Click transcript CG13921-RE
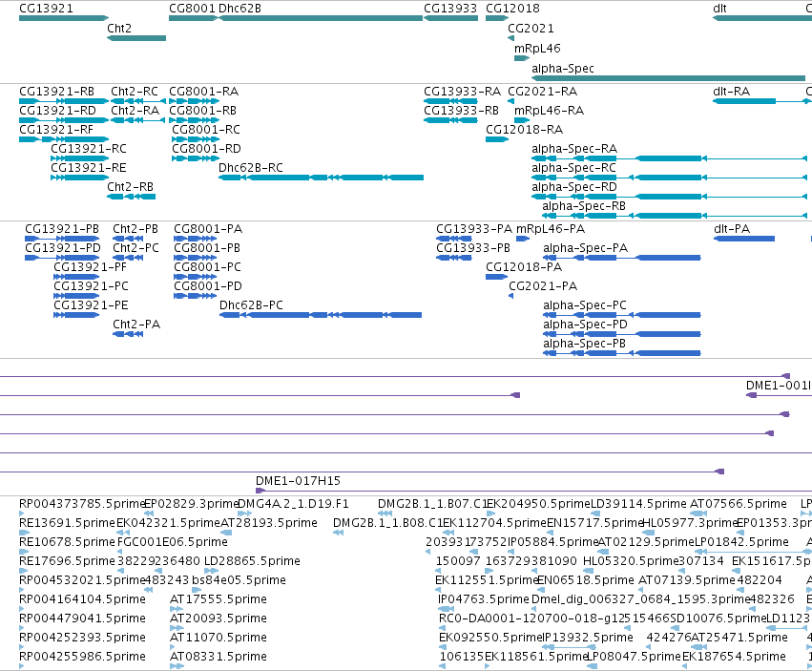 (80, 178)
